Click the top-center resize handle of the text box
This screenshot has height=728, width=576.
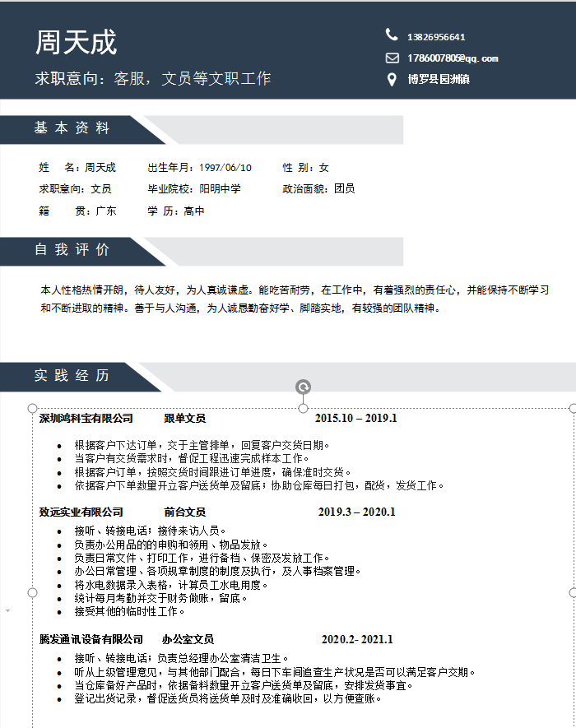303,409
